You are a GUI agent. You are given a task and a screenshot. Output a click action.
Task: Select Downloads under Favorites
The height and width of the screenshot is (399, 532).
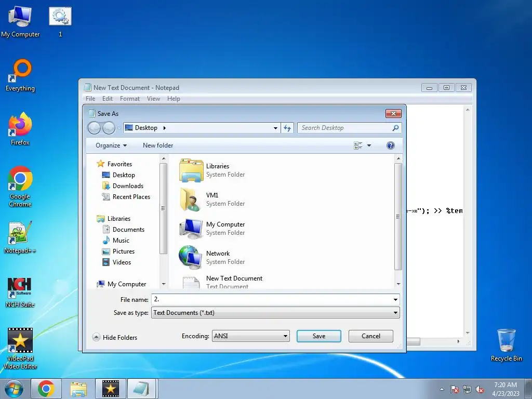tap(123, 186)
